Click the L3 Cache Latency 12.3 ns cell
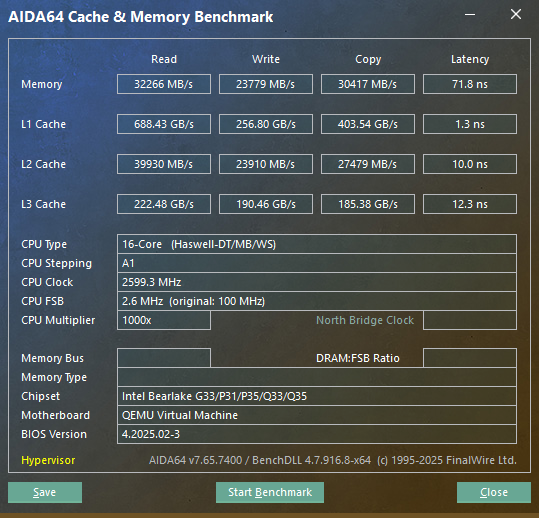This screenshot has height=518, width=539. pyautogui.click(x=470, y=204)
